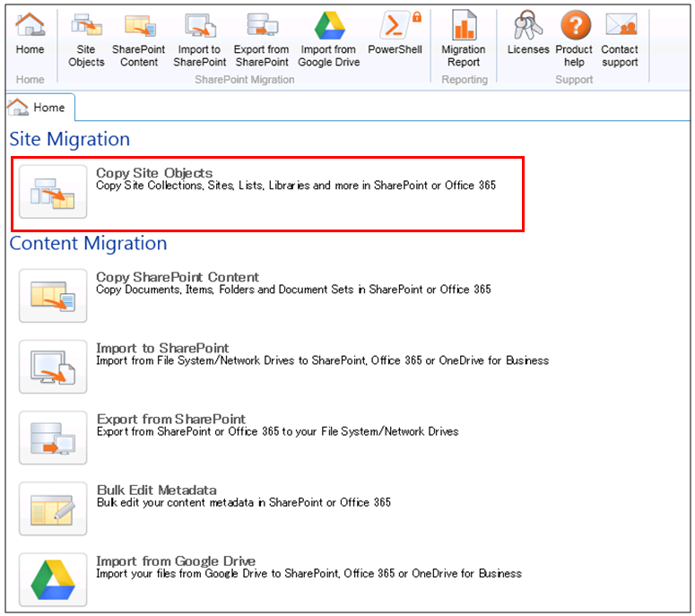Click the Export from SharePoint tile icon

point(53,438)
